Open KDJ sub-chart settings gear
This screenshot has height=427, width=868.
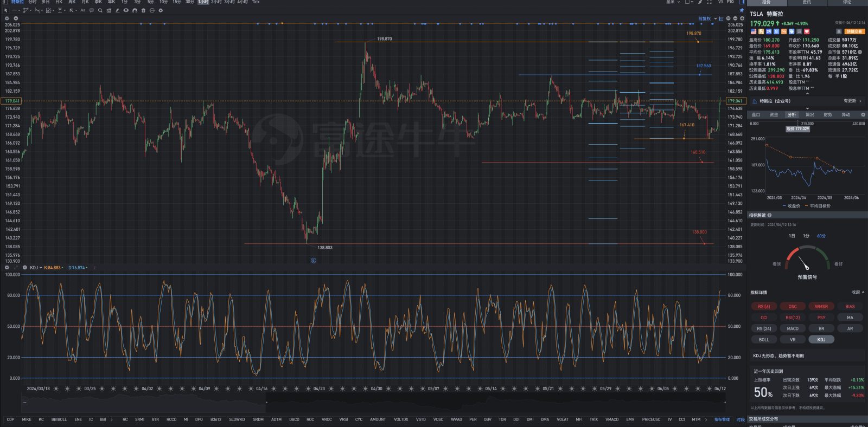[x=7, y=268]
